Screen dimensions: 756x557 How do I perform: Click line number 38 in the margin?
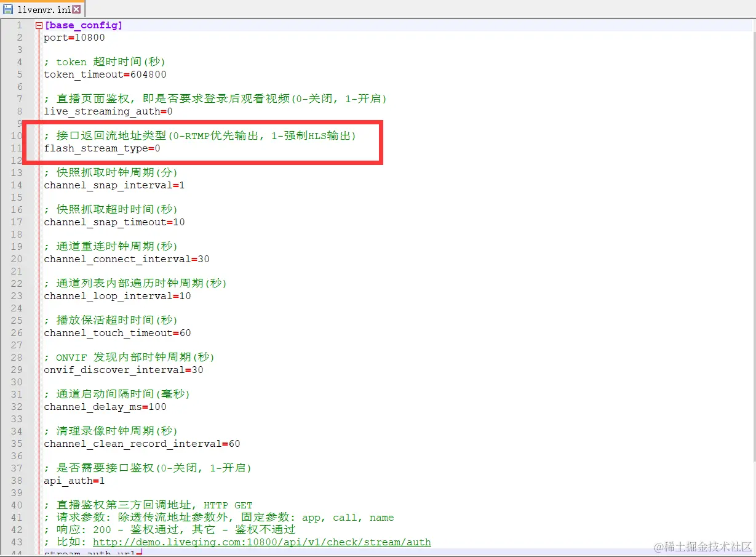point(17,481)
